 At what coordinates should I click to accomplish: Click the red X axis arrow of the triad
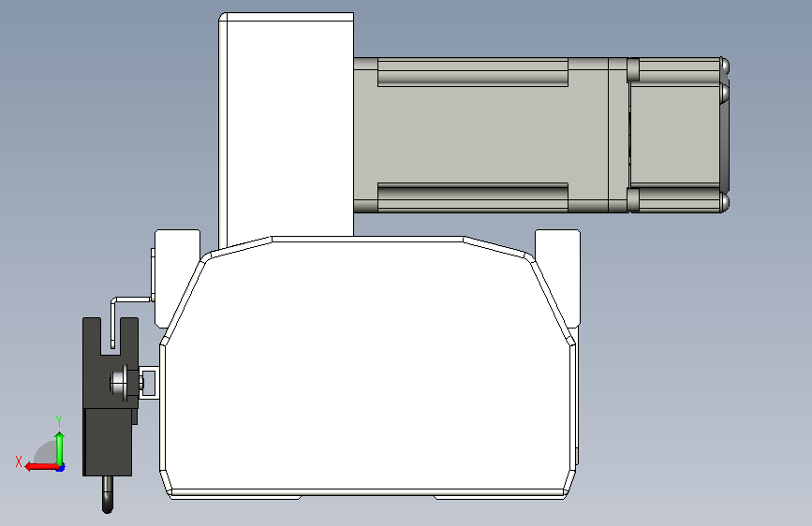[41, 467]
